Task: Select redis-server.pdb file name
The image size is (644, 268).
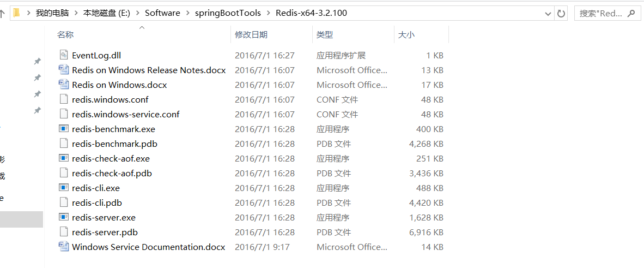Action: 105,232
